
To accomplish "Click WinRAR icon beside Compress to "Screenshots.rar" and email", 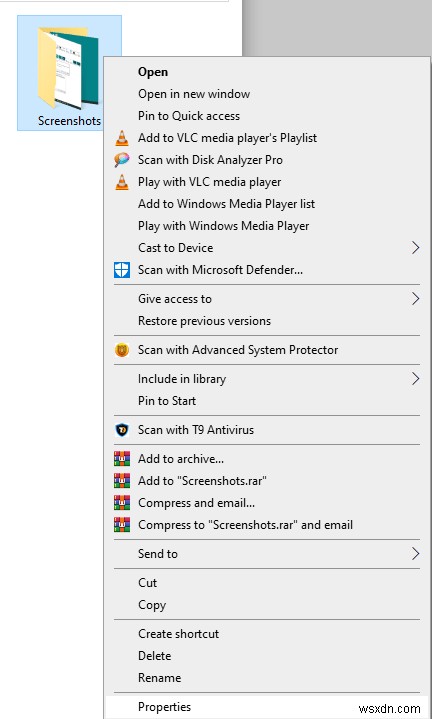I will point(122,525).
